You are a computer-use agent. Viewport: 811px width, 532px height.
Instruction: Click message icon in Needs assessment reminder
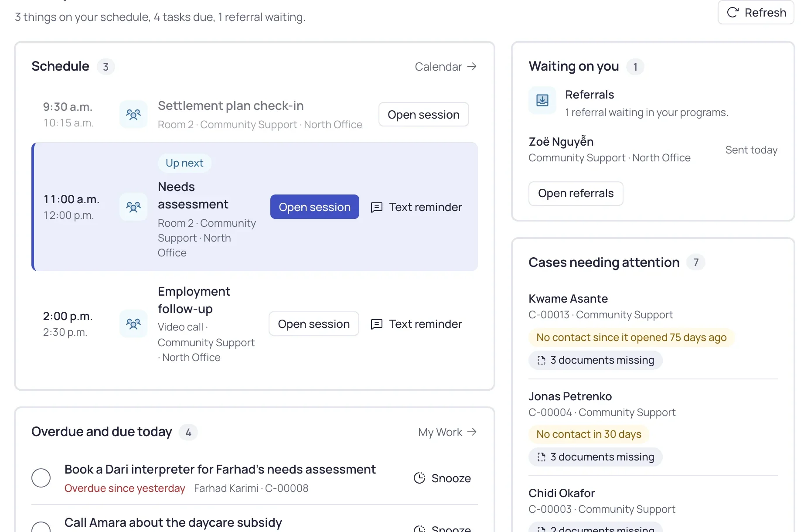tap(377, 207)
